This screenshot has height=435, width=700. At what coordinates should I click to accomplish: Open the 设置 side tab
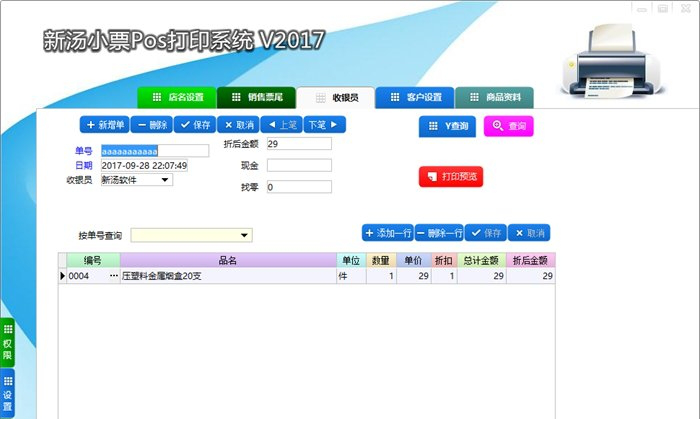tap(8, 394)
